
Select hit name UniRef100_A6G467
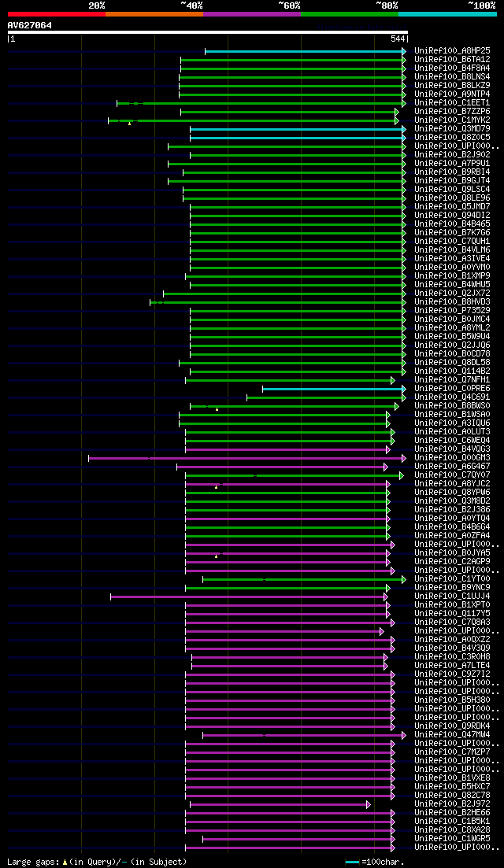(x=452, y=467)
